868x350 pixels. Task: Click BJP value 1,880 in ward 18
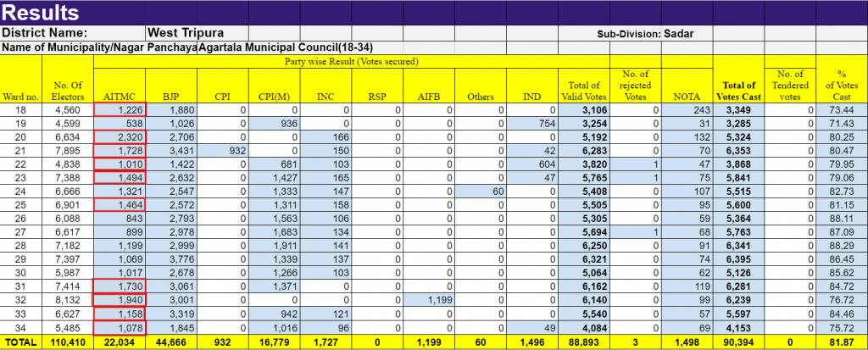(171, 110)
